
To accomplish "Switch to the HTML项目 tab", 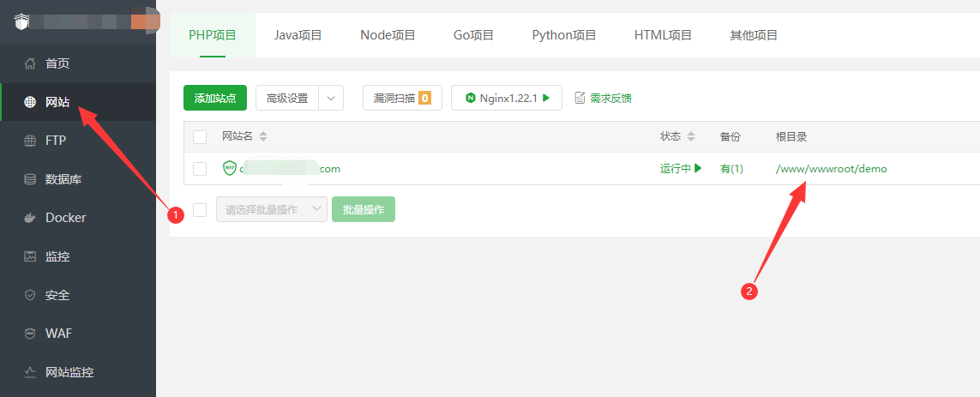I will tap(663, 35).
